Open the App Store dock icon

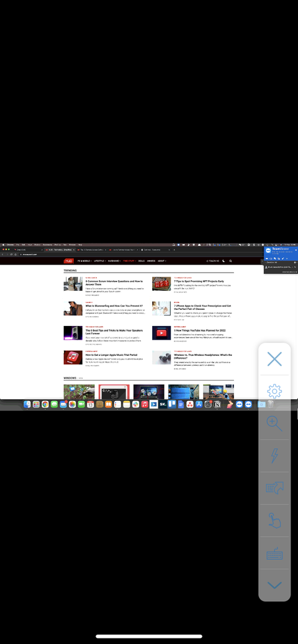tap(199, 404)
